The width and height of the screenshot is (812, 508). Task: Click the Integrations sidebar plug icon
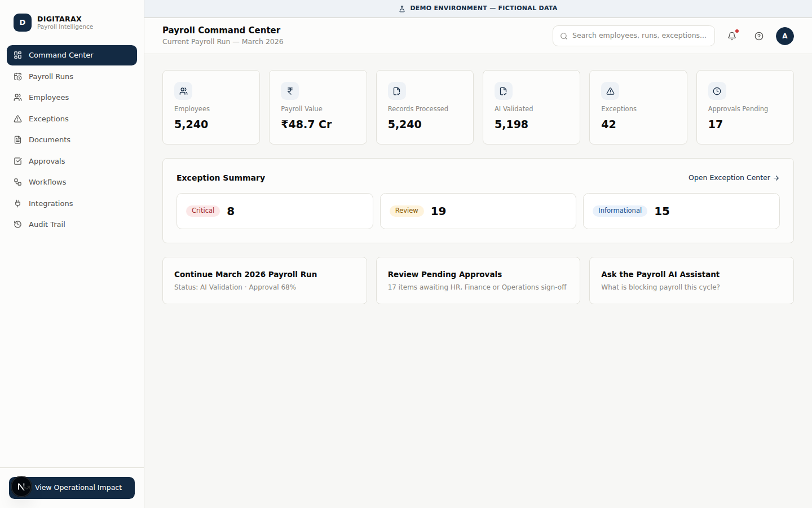pyautogui.click(x=18, y=204)
